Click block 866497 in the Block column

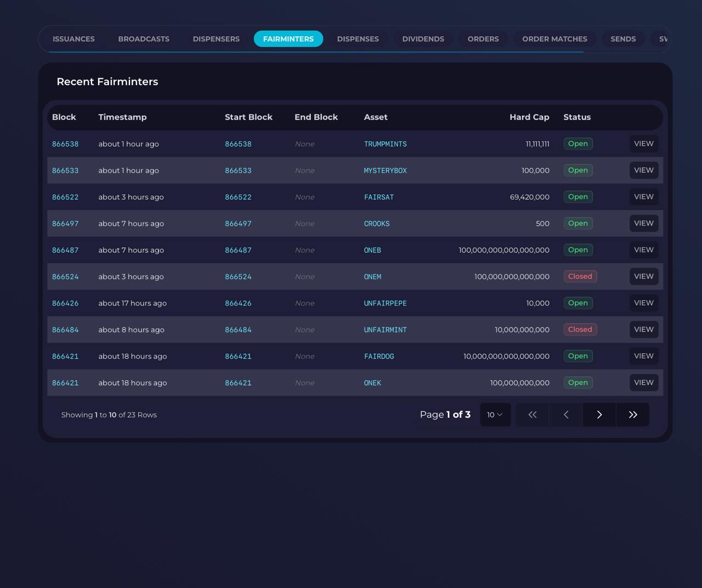click(65, 224)
